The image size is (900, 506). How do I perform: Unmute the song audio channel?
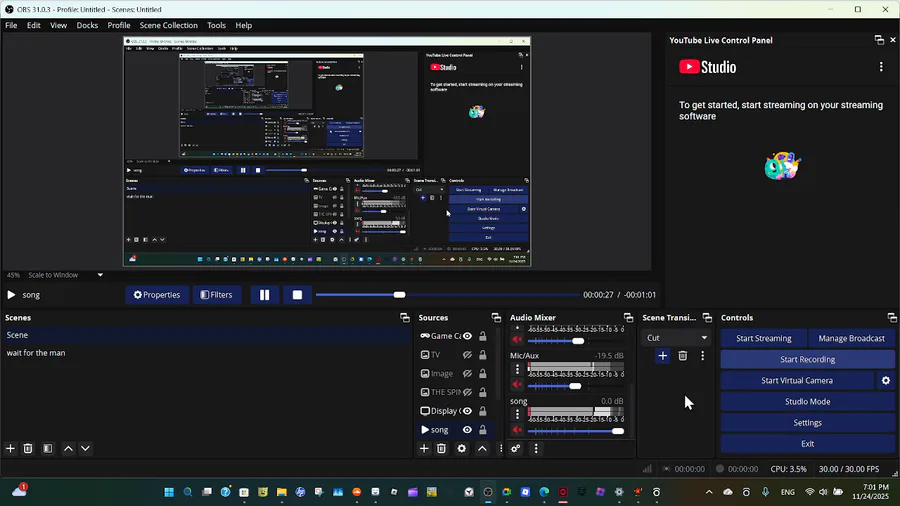click(517, 430)
